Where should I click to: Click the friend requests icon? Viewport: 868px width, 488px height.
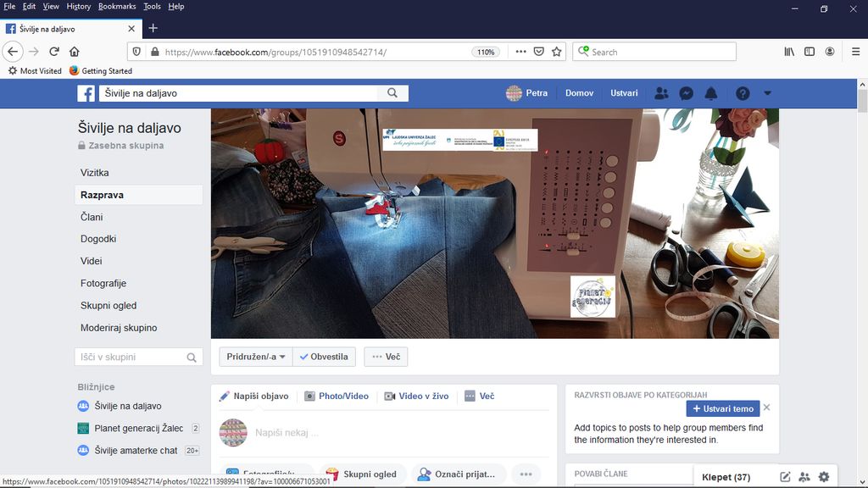662,93
